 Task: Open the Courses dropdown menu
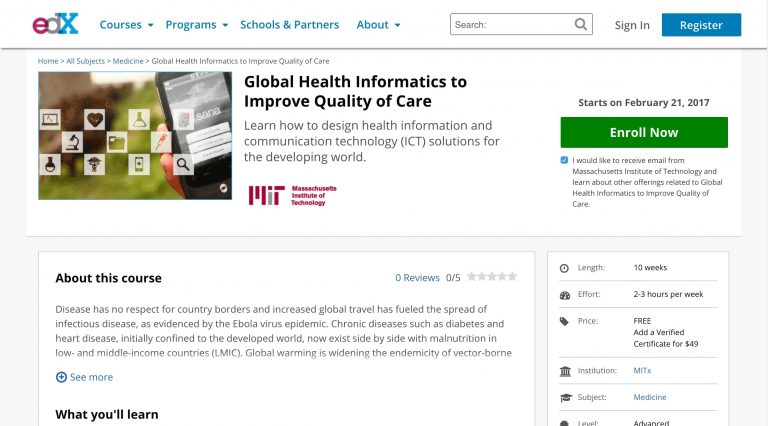click(126, 24)
